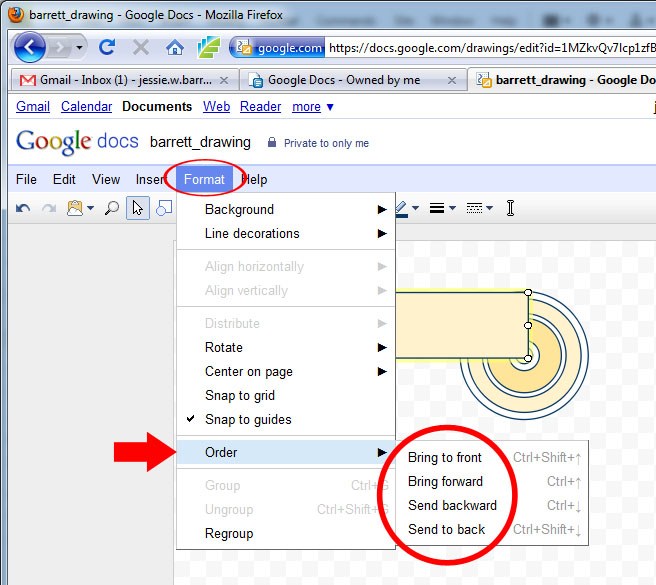Screen dimensions: 656x585
Task: Expand the web clipboard dropdown arrow
Action: 90,208
